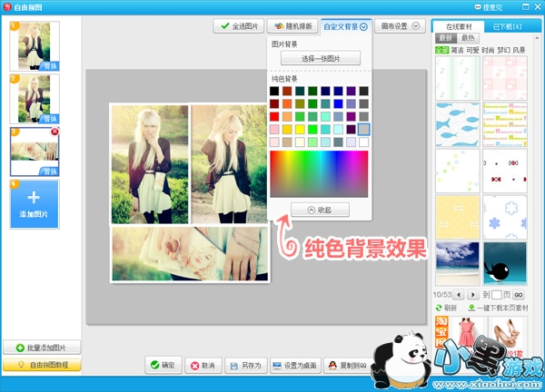Confirm with the 确定 button
This screenshot has width=545, height=392.
[163, 366]
